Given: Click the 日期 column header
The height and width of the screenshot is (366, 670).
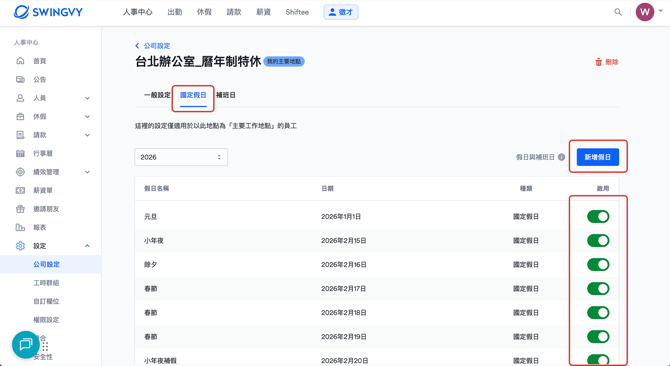Looking at the screenshot, I should (327, 188).
